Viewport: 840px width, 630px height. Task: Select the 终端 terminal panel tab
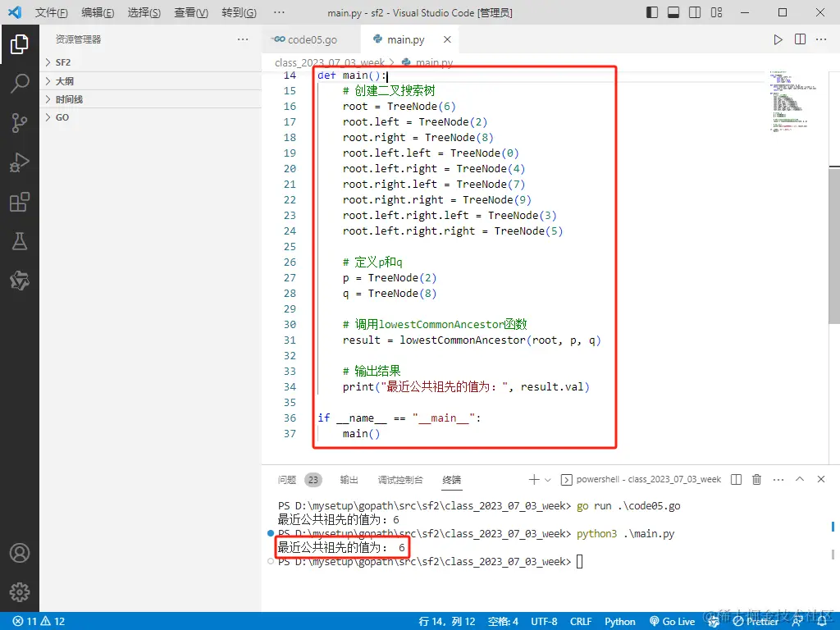pos(452,480)
